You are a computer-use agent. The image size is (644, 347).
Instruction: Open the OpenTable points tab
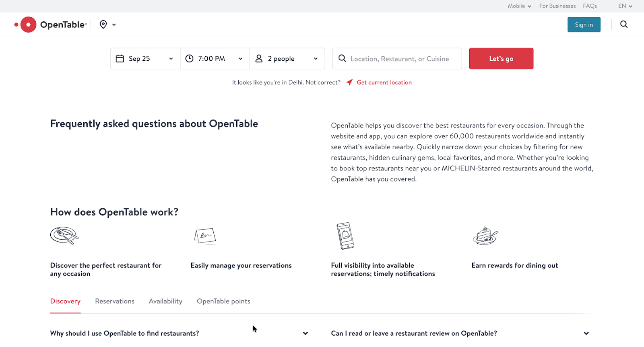(x=223, y=301)
